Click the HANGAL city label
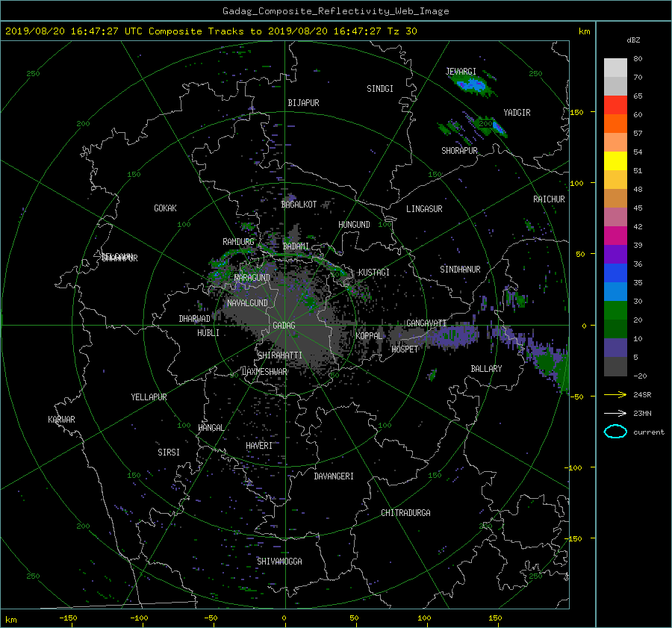The height and width of the screenshot is (628, 672). click(x=211, y=428)
